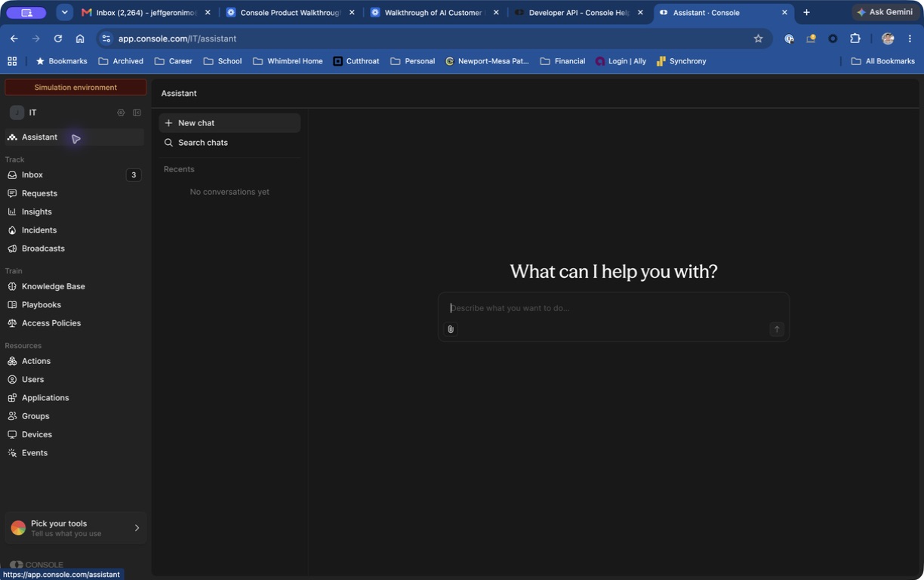Open the Synchrony bookmark
Viewport: 924px width, 580px height.
(x=681, y=61)
